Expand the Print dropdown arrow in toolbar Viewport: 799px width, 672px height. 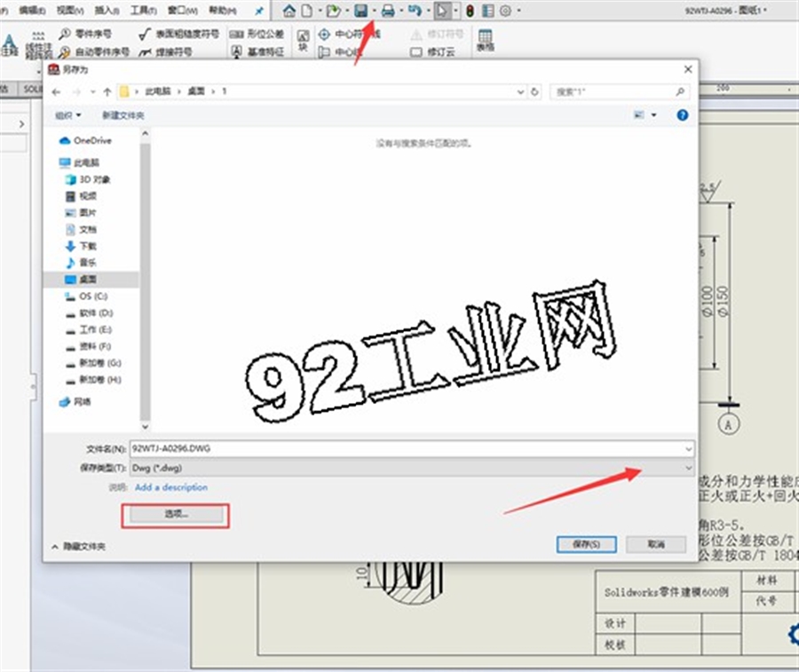[401, 11]
